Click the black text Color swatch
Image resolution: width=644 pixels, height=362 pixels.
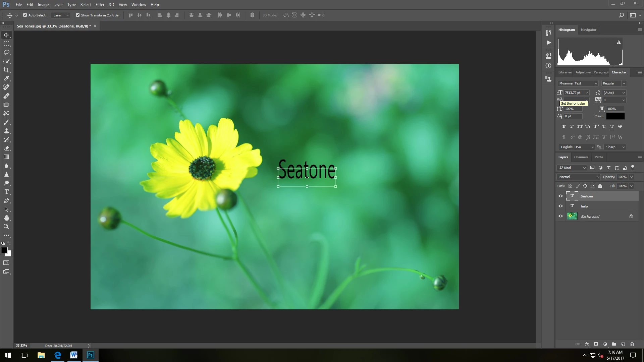click(x=615, y=116)
